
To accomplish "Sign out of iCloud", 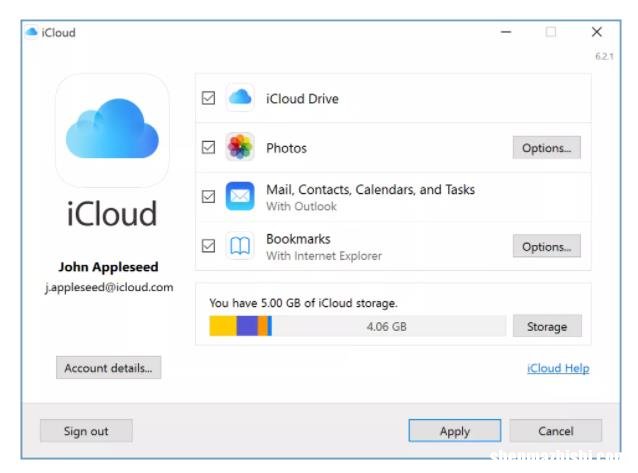I will coord(86,431).
